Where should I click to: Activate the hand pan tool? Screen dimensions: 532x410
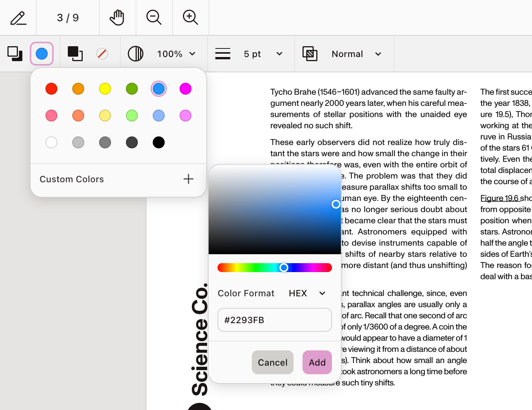pyautogui.click(x=117, y=17)
